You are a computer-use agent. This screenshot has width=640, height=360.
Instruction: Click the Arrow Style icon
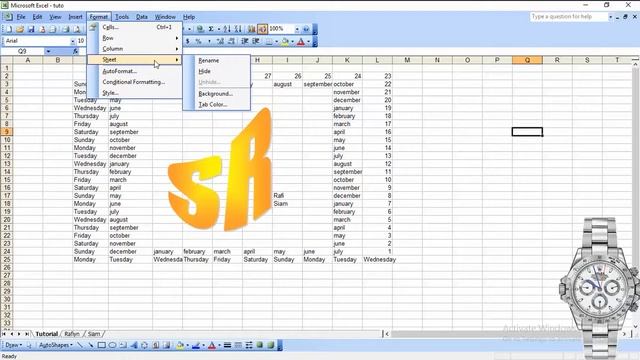[249, 345]
